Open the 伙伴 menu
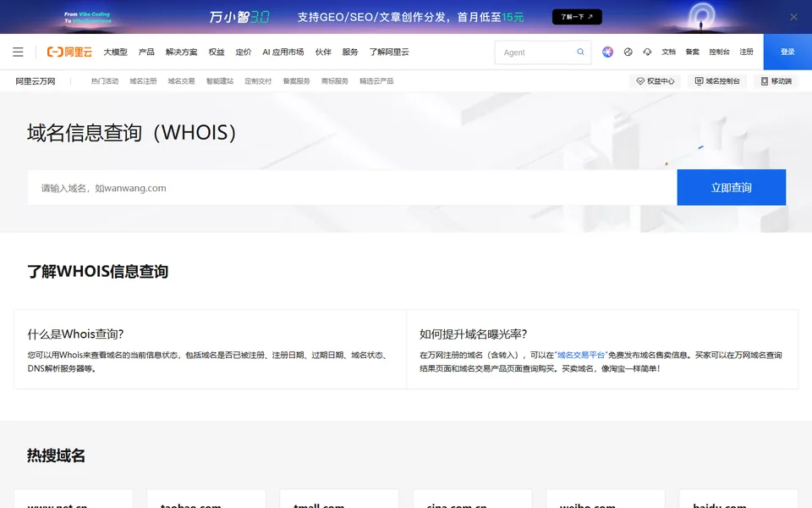 [x=323, y=52]
